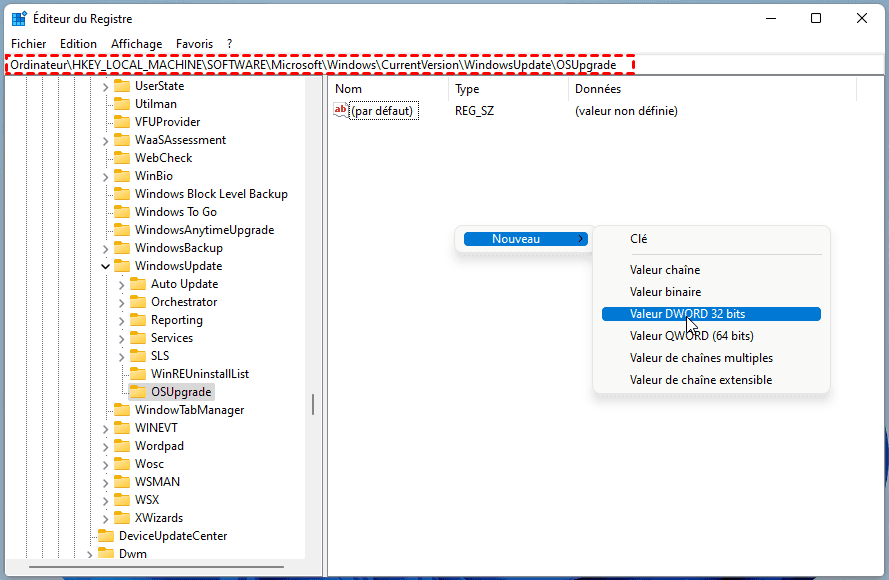Click the Orchestrator folder icon

(138, 302)
